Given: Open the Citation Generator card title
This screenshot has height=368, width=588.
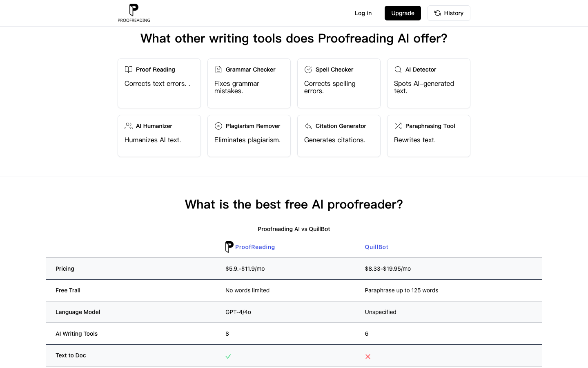Looking at the screenshot, I should [x=341, y=126].
